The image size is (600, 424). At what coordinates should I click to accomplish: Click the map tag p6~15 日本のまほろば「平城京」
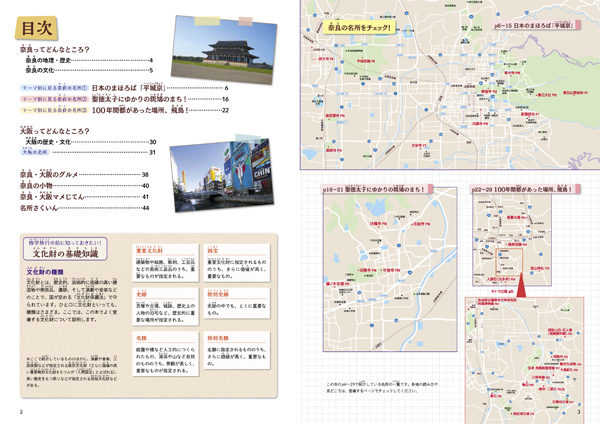tap(536, 25)
